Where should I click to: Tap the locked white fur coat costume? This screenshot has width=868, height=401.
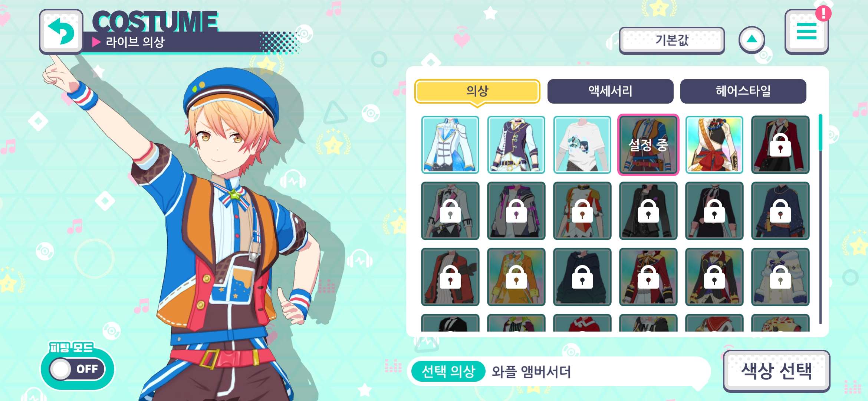[x=780, y=277]
